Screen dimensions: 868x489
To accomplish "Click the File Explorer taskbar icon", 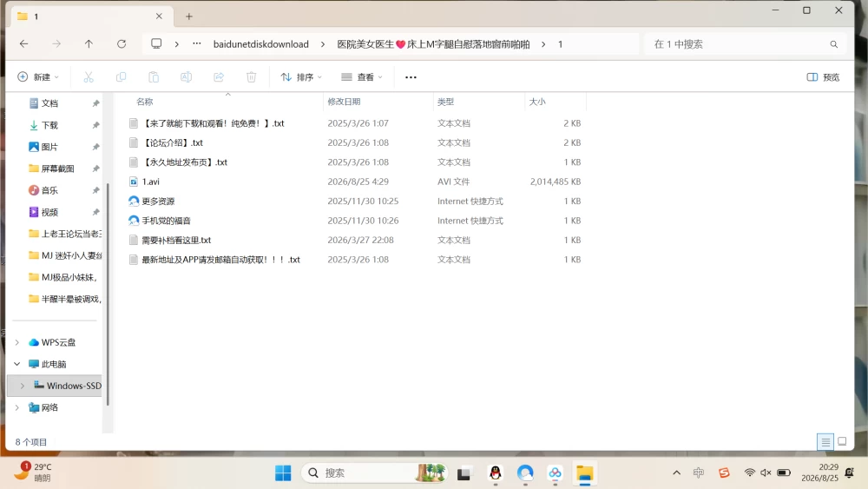I will click(584, 473).
